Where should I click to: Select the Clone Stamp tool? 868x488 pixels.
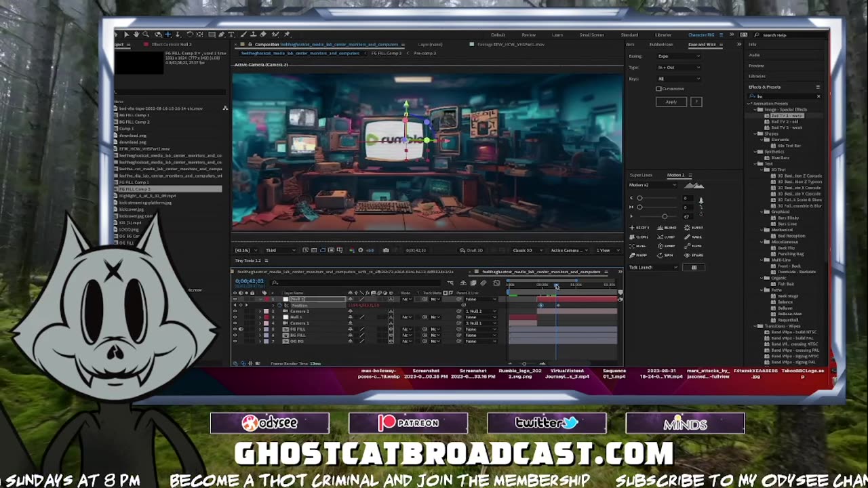click(x=253, y=35)
